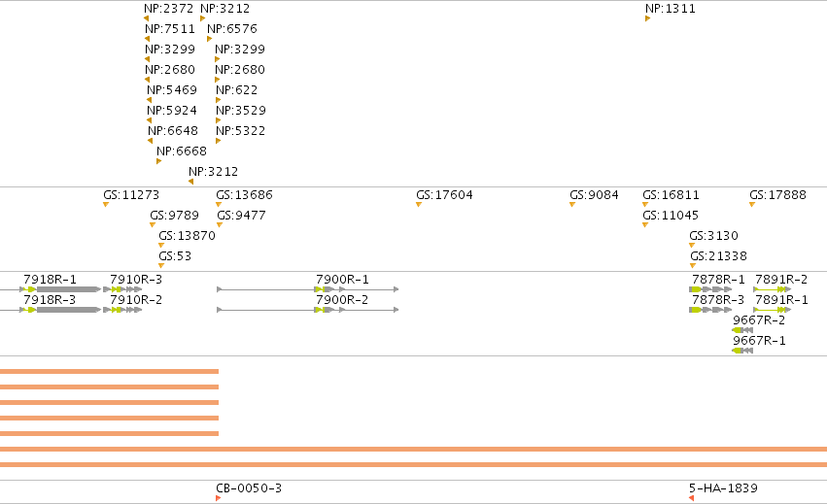Image resolution: width=827 pixels, height=504 pixels.
Task: Select the 7900R-2 transcript label
Action: click(x=342, y=300)
